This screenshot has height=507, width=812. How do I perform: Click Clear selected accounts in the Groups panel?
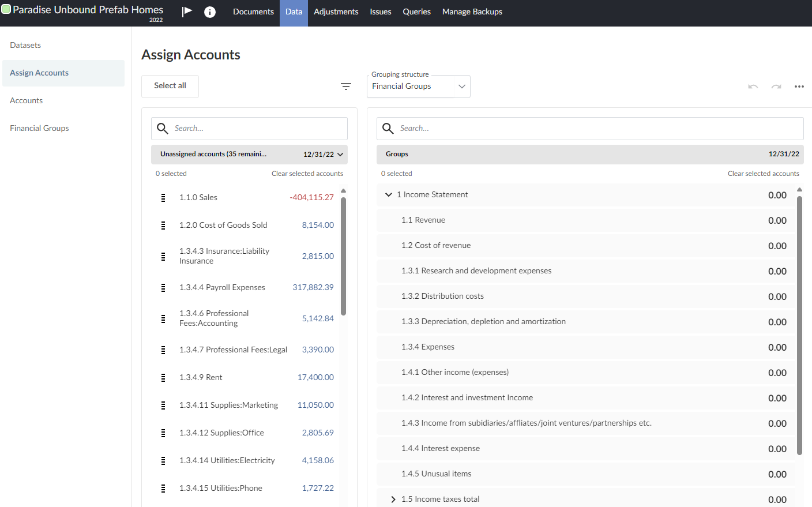764,173
